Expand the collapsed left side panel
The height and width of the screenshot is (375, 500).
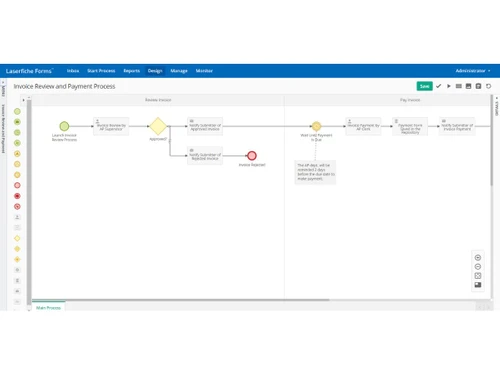click(x=3, y=82)
